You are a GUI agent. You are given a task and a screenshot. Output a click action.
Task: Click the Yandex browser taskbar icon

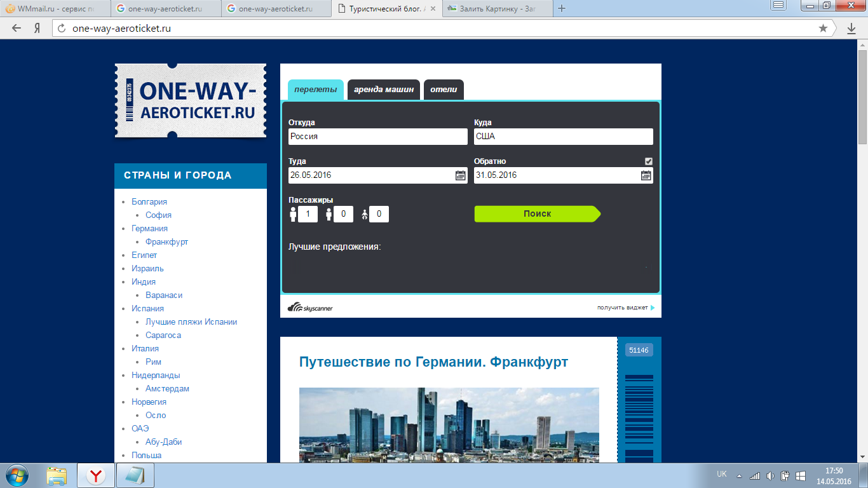click(96, 475)
